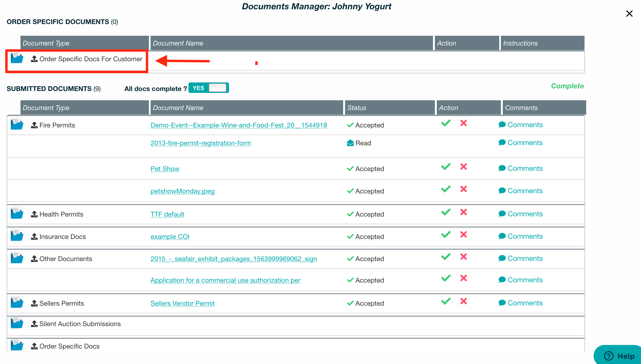The image size is (641, 364).
Task: Reject the petshowMonday.jpeg document
Action: 463,189
